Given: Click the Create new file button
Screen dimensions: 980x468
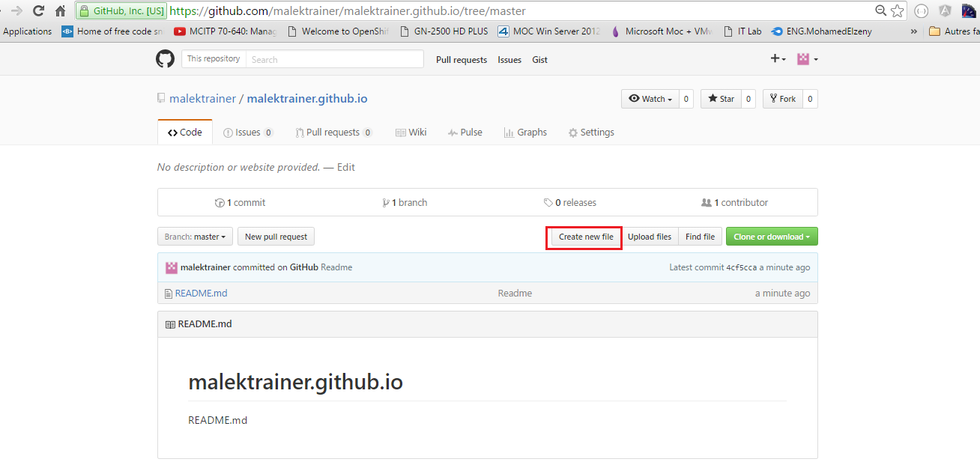Looking at the screenshot, I should [x=586, y=237].
